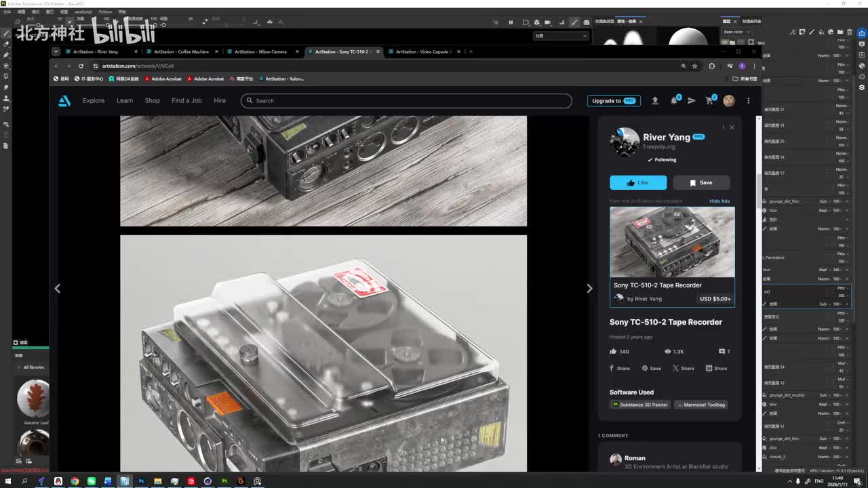Click the ArtStation logo home icon

(64, 101)
